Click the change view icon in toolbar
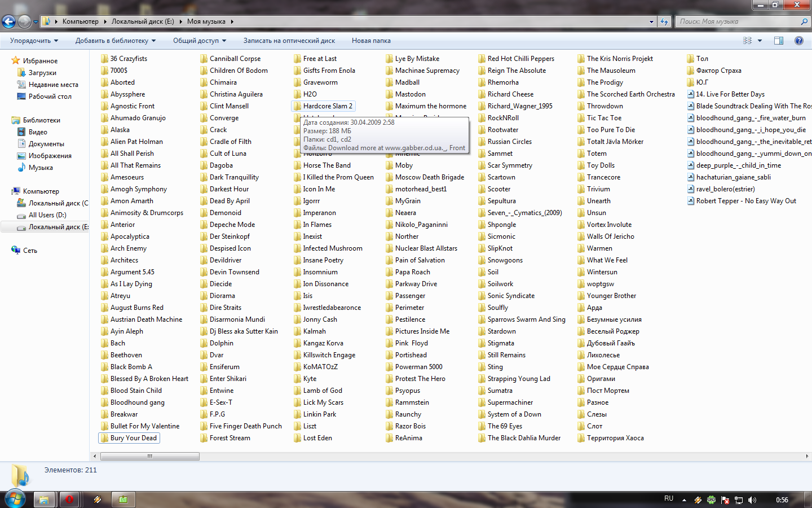This screenshot has height=508, width=812. pos(748,41)
